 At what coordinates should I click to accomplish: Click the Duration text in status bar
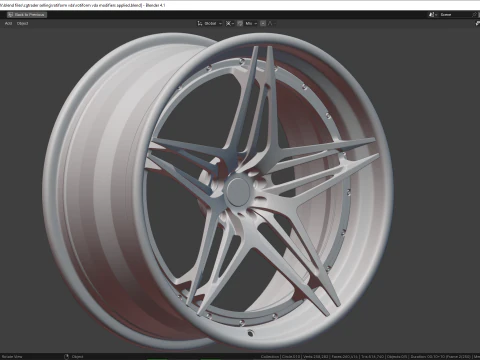[441, 357]
